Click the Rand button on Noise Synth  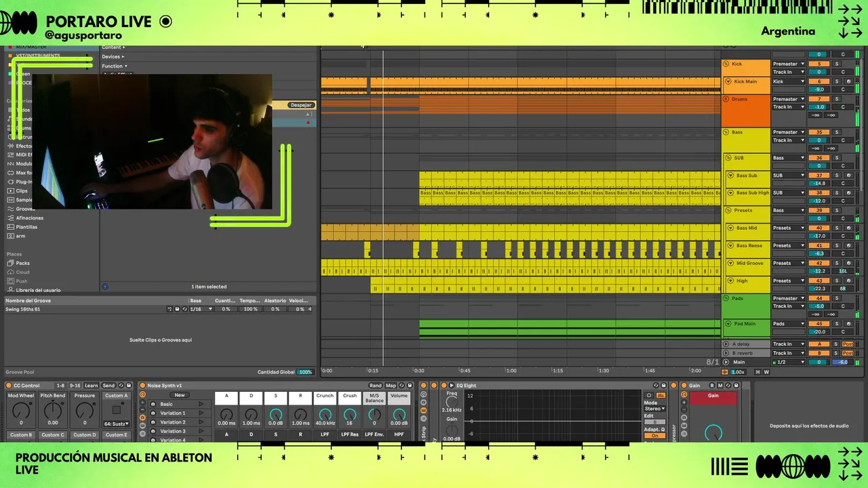[x=376, y=386]
